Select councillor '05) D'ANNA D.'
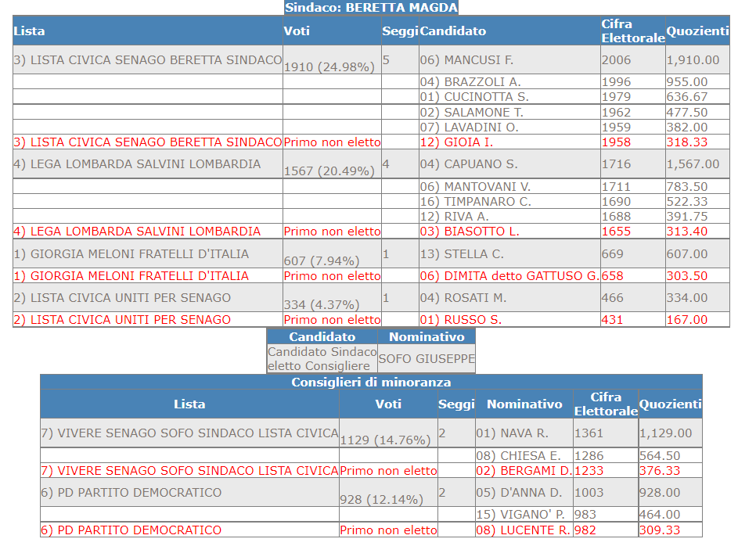The width and height of the screenshot is (756, 546). tap(519, 493)
